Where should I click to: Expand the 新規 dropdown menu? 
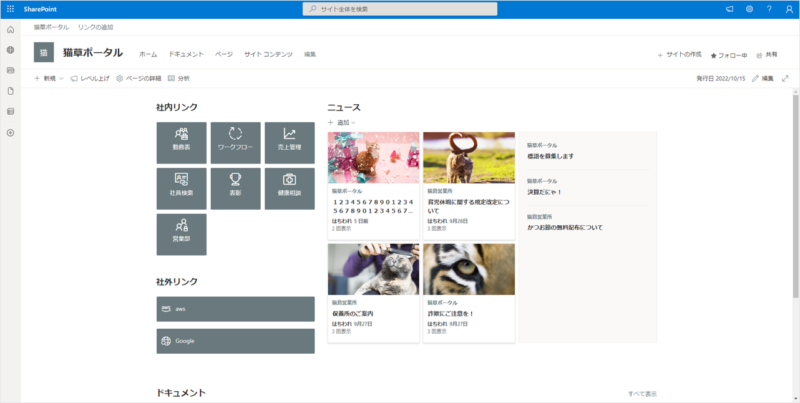click(x=49, y=78)
